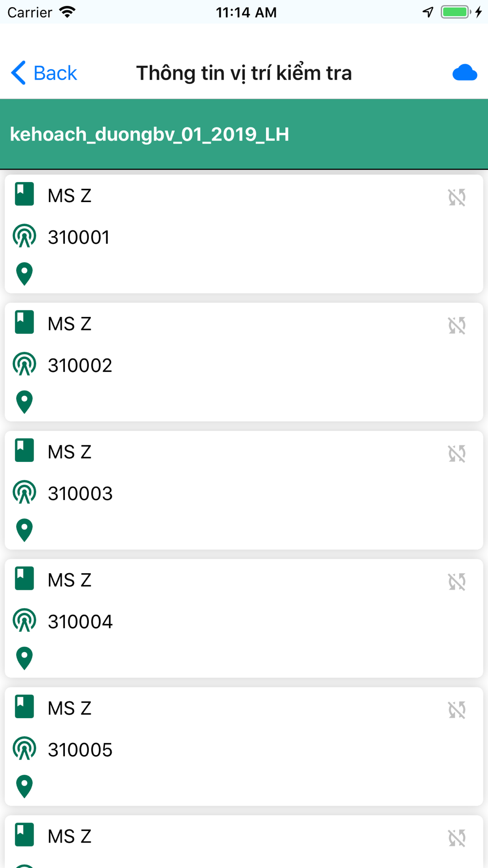Tap the sync-off icon for station 310004
Image resolution: width=488 pixels, height=868 pixels.
[x=457, y=581]
